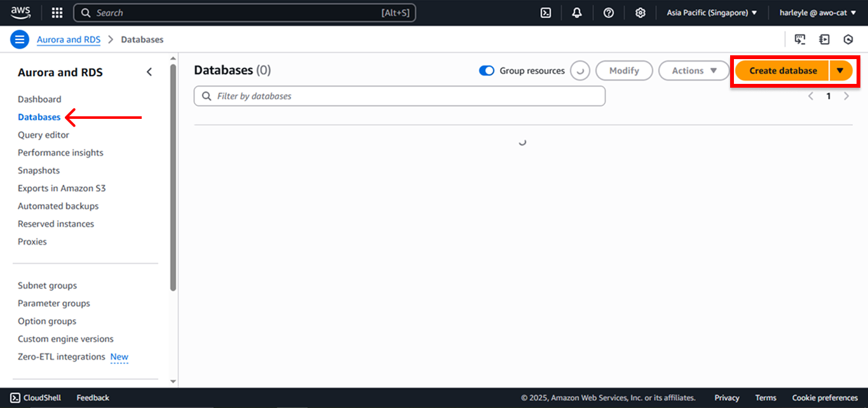Go to previous page of databases
Screen dimensions: 868x408
coord(811,97)
